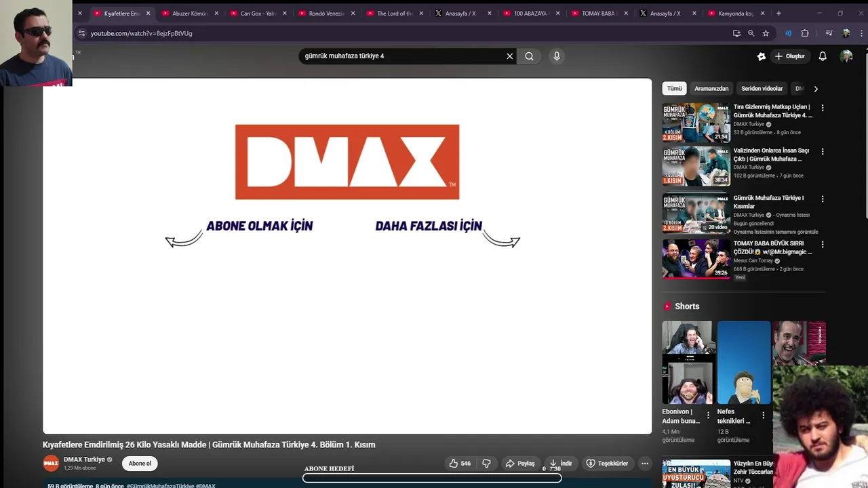Select the Tümü filter chip

coord(674,89)
